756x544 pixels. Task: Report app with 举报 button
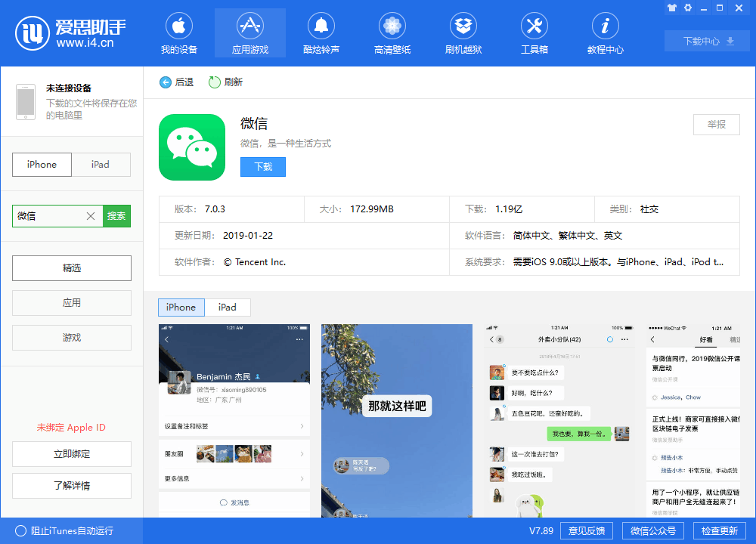pos(717,125)
